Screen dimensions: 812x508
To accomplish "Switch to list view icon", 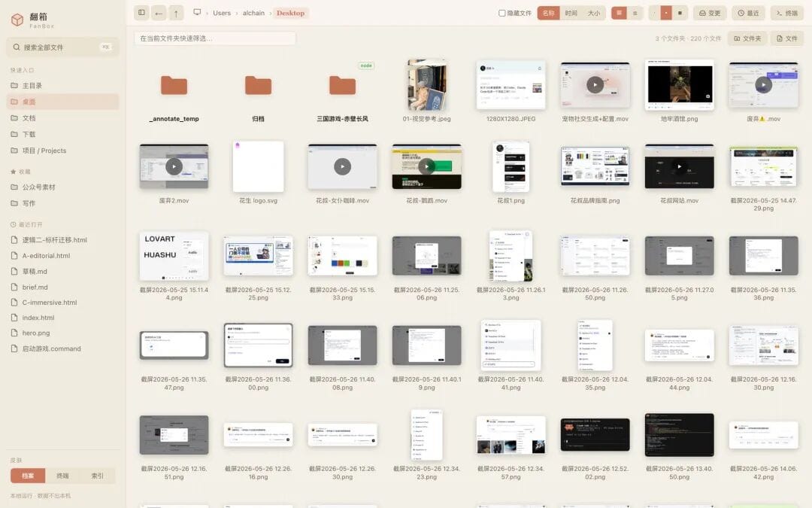I will 635,13.
